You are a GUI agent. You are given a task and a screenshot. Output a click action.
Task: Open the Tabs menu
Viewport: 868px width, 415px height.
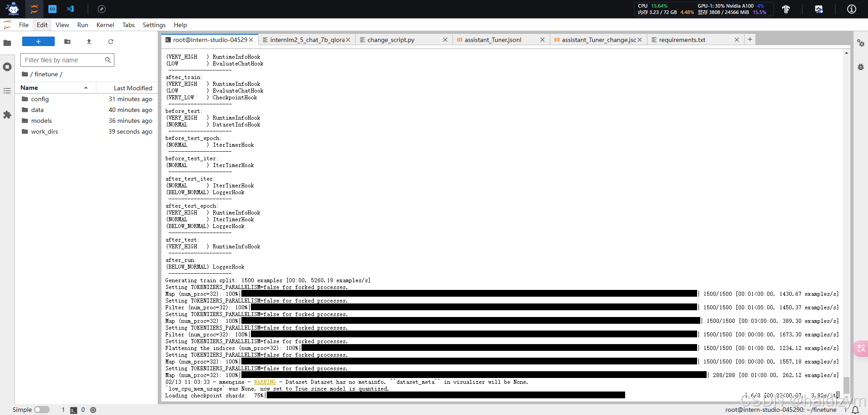(129, 25)
